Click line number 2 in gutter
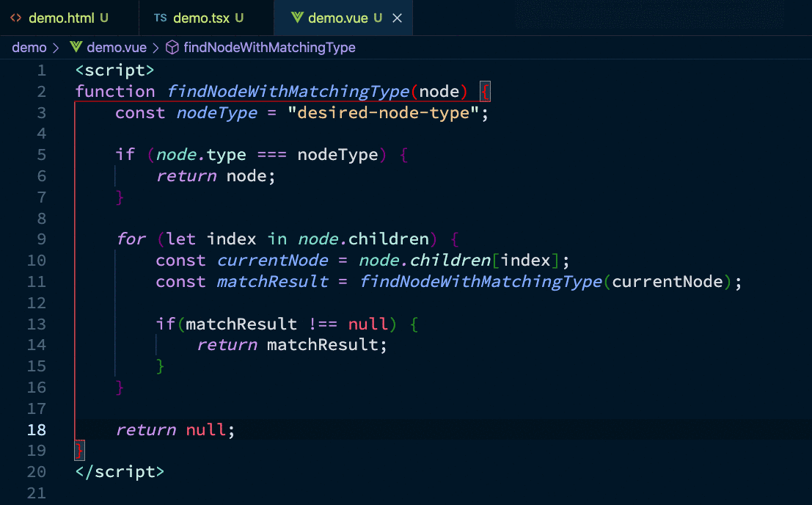Image resolution: width=812 pixels, height=505 pixels. click(x=41, y=91)
